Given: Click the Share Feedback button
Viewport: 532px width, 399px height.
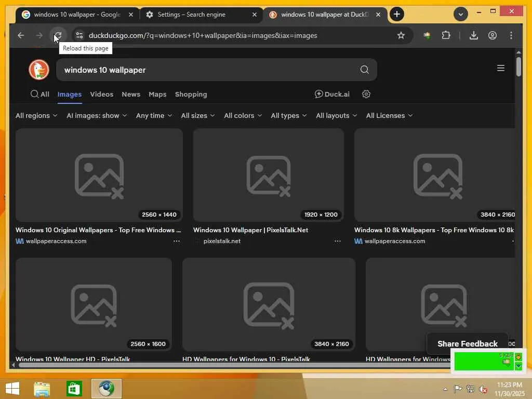Looking at the screenshot, I should point(467,344).
